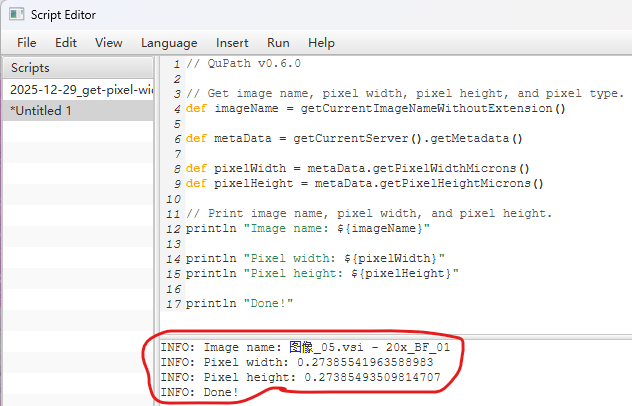Viewport: 632px width, 406px height.
Task: Open the Edit menu
Action: pyautogui.click(x=66, y=43)
